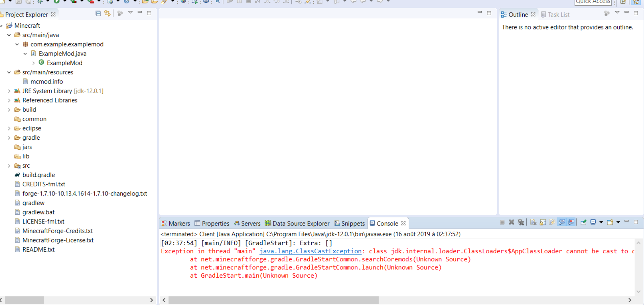Toggle Link with Editor in Project Explorer
This screenshot has height=305, width=644.
pyautogui.click(x=107, y=14)
